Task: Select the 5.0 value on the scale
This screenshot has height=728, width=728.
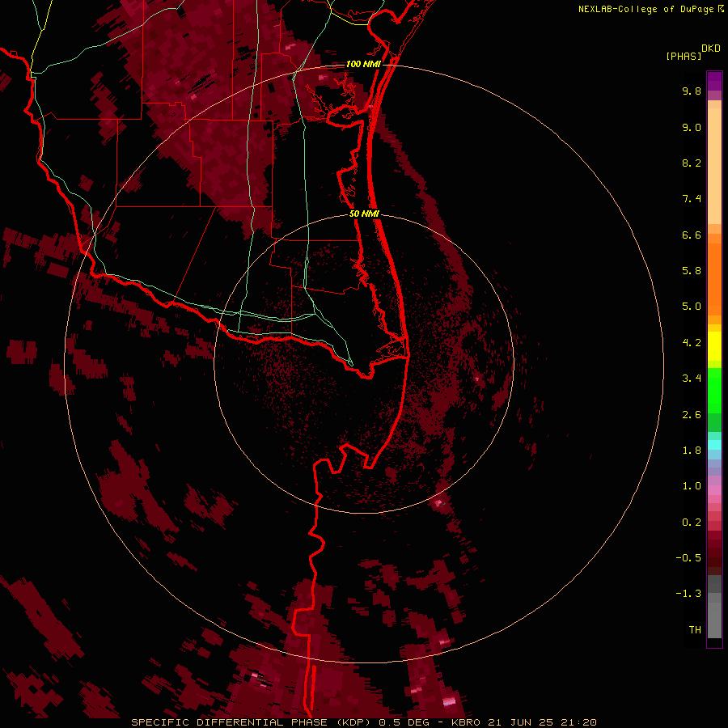Action: pyautogui.click(x=692, y=307)
